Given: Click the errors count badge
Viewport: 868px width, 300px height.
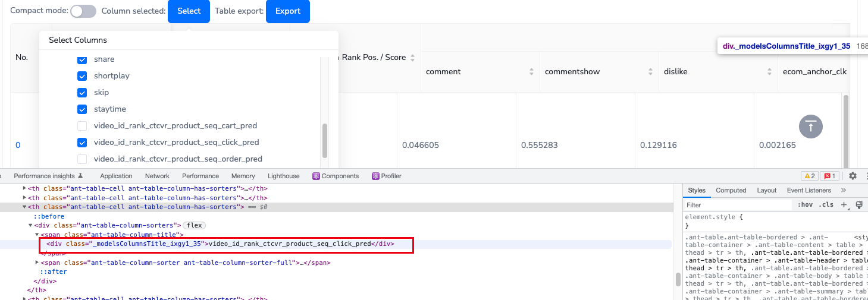Looking at the screenshot, I should click(829, 176).
